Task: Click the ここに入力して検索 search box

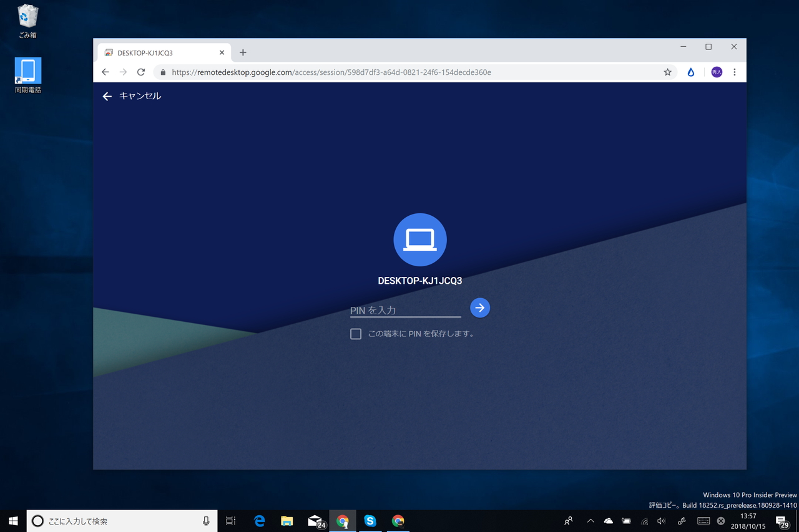Action: (122, 521)
